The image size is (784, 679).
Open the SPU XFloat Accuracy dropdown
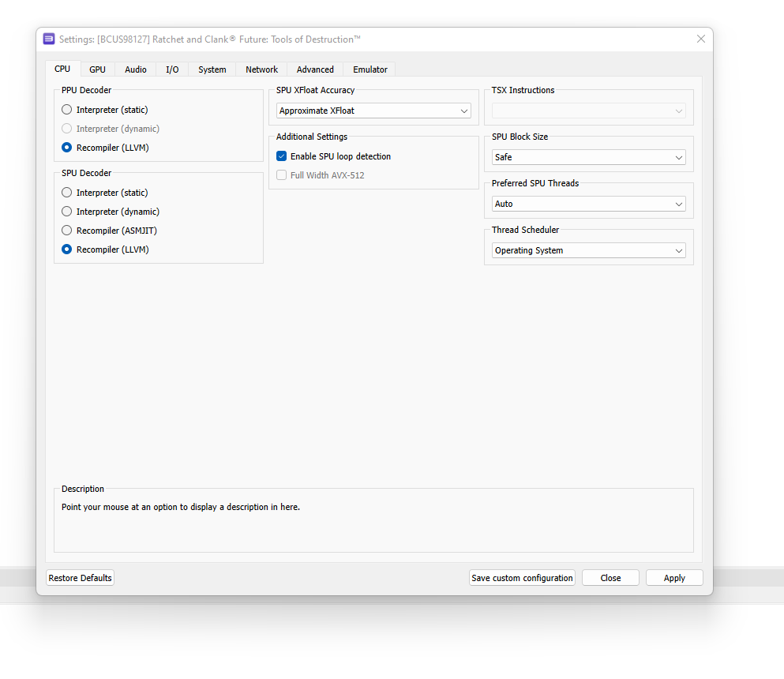click(373, 111)
